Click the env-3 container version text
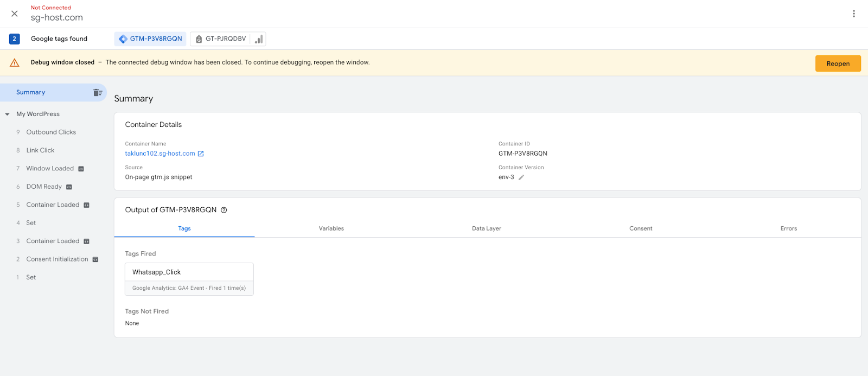The width and height of the screenshot is (868, 376). 506,177
